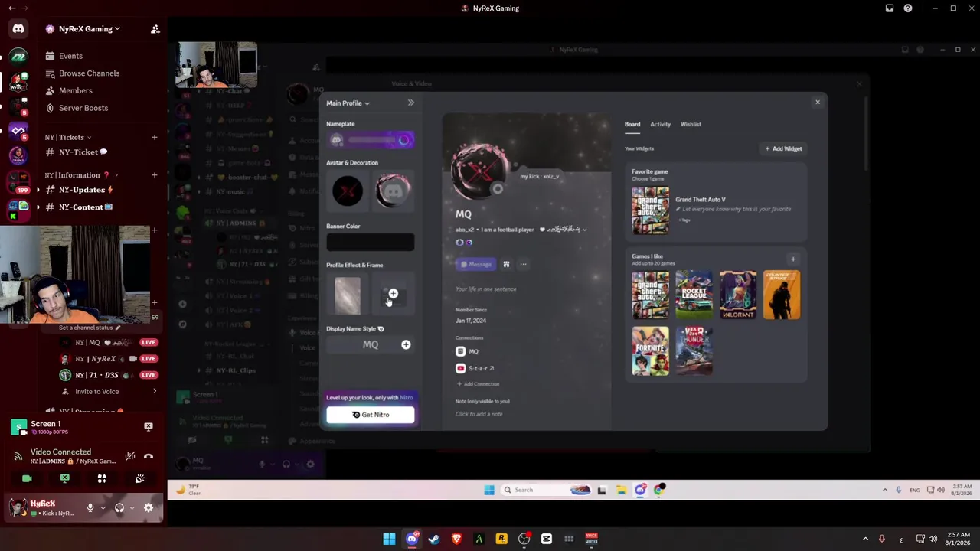Open the Help icon in Discord title bar
Image resolution: width=980 pixels, height=551 pixels.
pyautogui.click(x=908, y=8)
